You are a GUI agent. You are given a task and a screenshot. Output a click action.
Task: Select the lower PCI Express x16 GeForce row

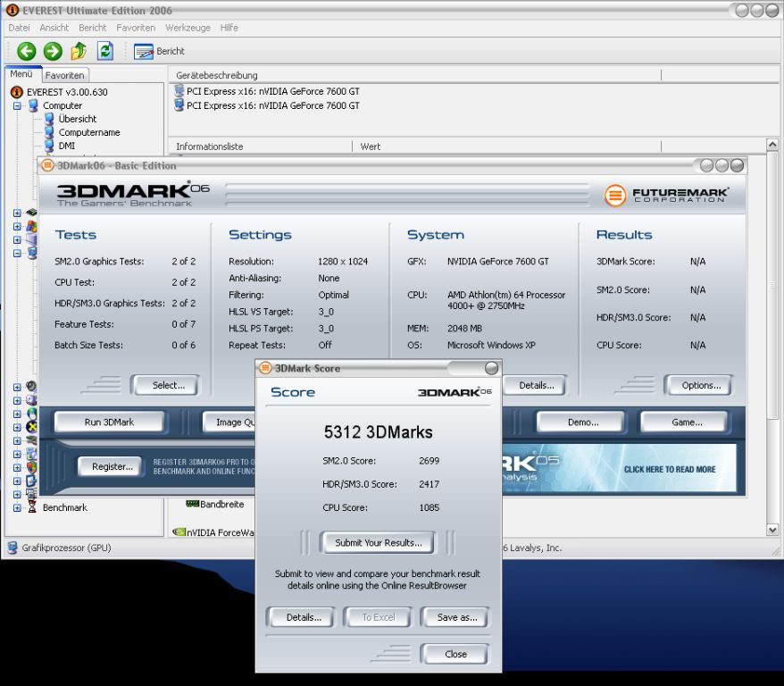[267, 105]
